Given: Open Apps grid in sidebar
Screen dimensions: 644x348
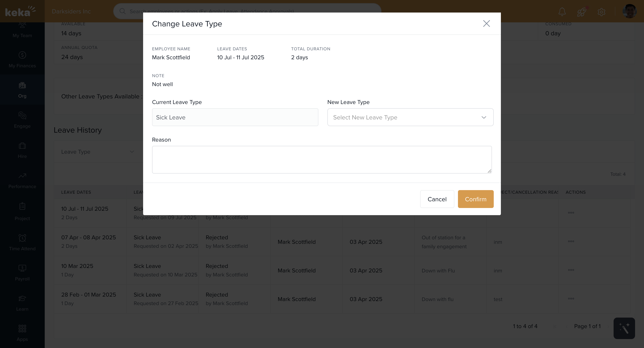Looking at the screenshot, I should click(x=22, y=333).
